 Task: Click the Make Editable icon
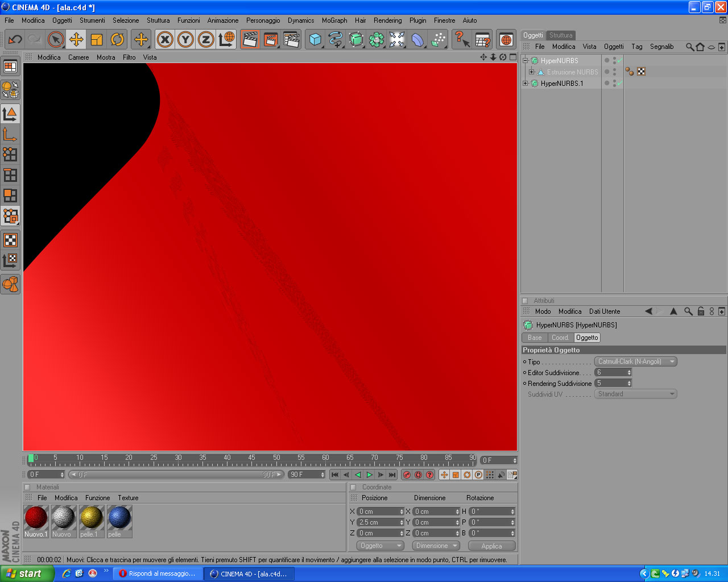click(10, 90)
